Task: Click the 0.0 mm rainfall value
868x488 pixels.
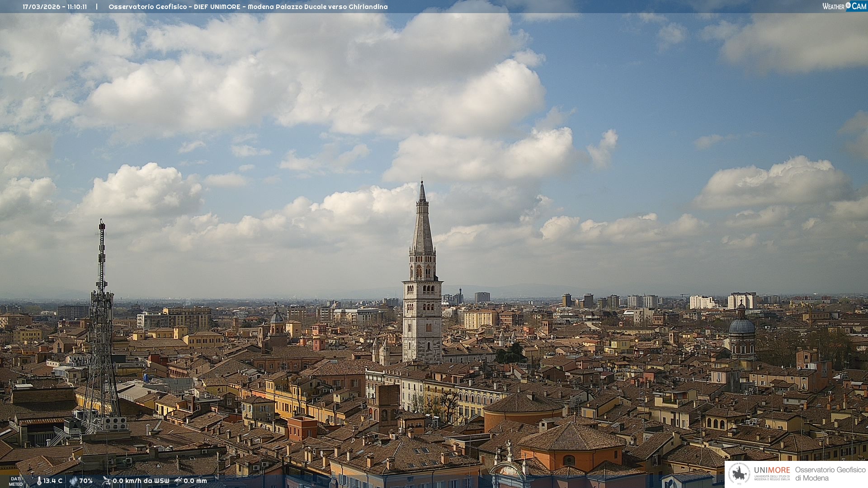Action: (x=195, y=481)
